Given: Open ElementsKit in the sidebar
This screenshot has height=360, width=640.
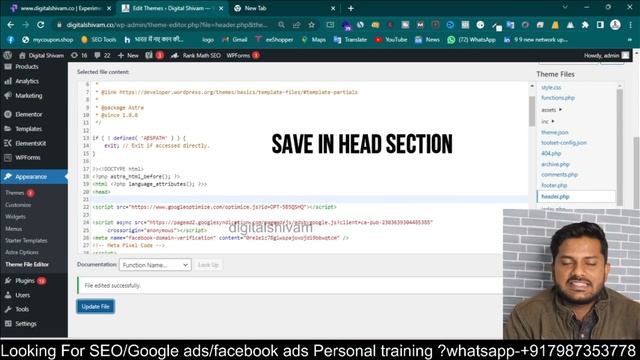Looking at the screenshot, I should (30, 143).
